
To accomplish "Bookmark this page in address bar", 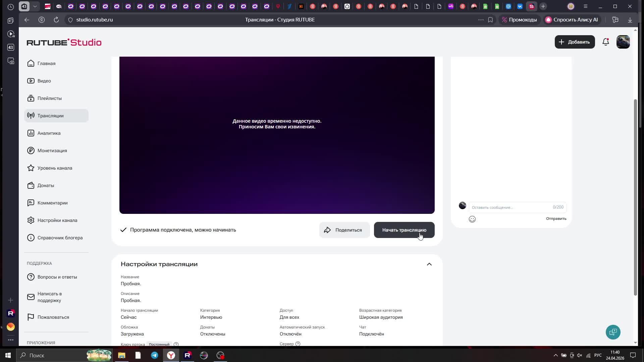I will tap(490, 20).
